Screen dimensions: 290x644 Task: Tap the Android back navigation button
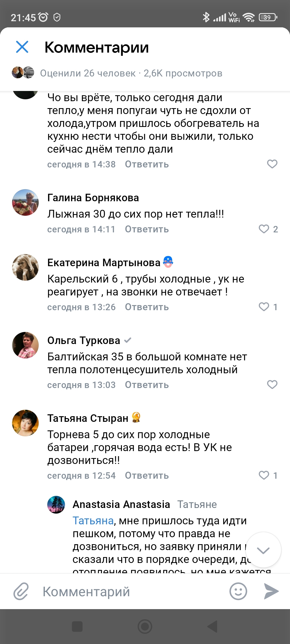click(x=212, y=627)
